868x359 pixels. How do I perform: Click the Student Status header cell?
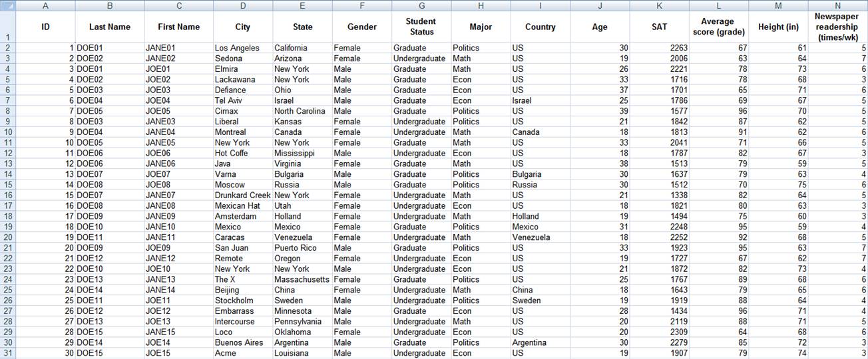(x=421, y=27)
